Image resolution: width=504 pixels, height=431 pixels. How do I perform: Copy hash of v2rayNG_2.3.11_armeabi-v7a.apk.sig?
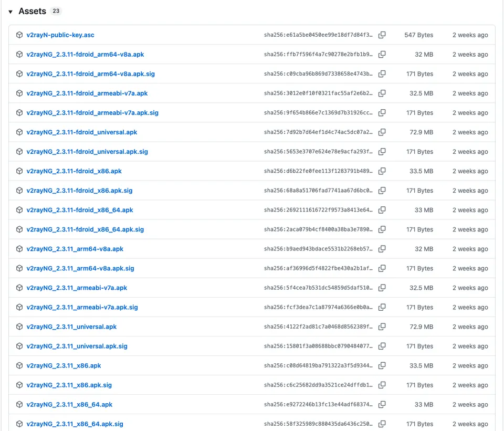point(382,307)
